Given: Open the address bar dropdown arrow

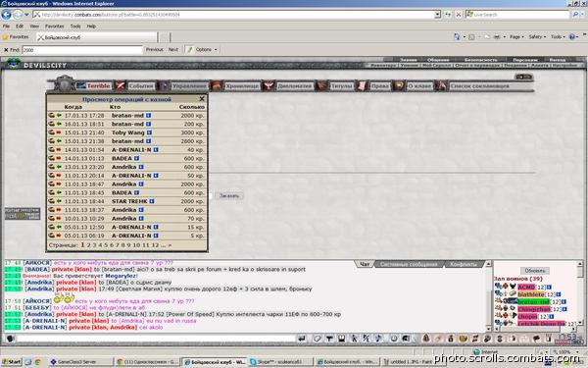Looking at the screenshot, I should pos(437,15).
